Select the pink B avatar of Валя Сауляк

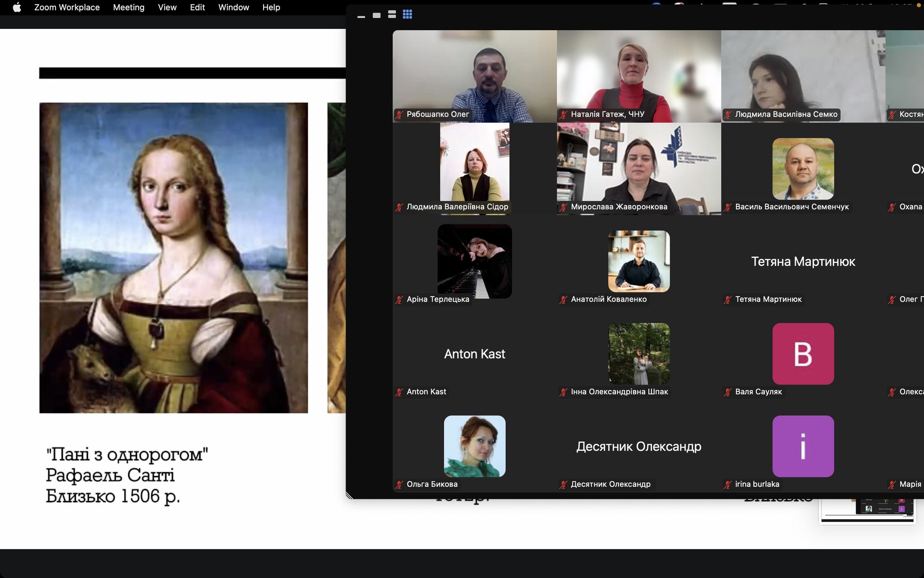coord(803,354)
